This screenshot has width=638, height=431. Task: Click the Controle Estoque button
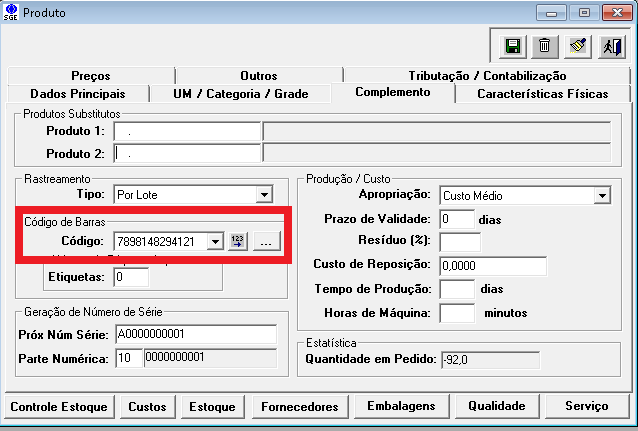61,406
